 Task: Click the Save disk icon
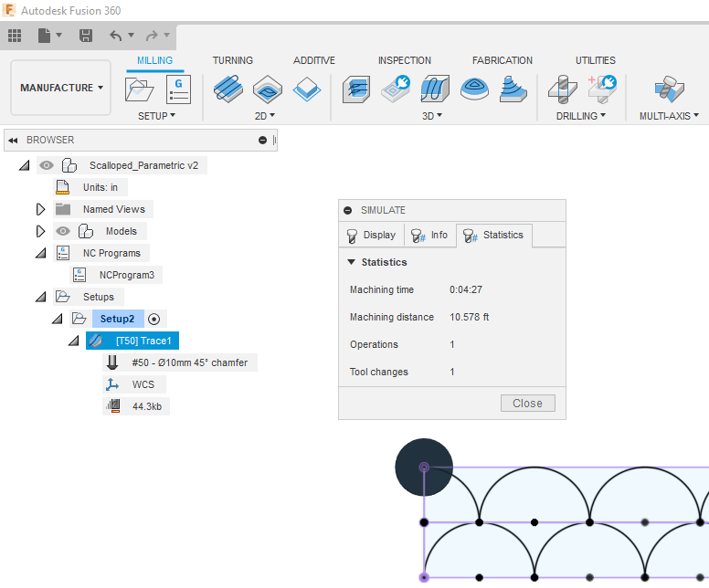[85, 36]
